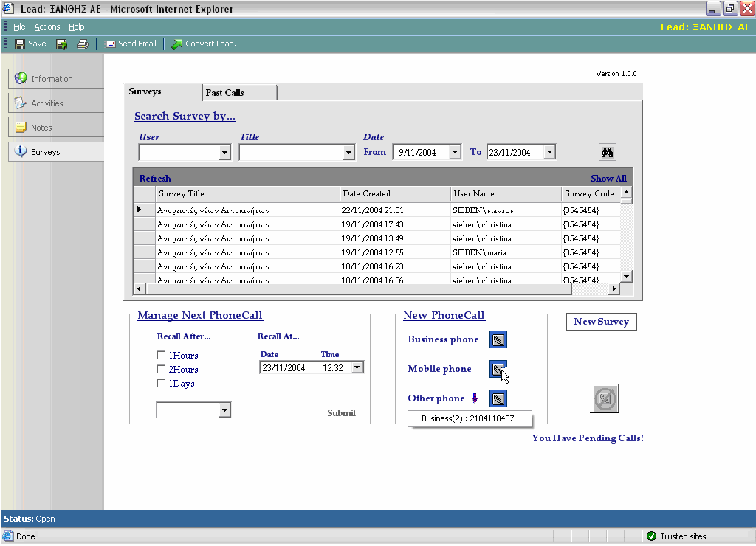Viewport: 756px width, 546px height.
Task: Click the Survey Code column header
Action: pos(591,194)
